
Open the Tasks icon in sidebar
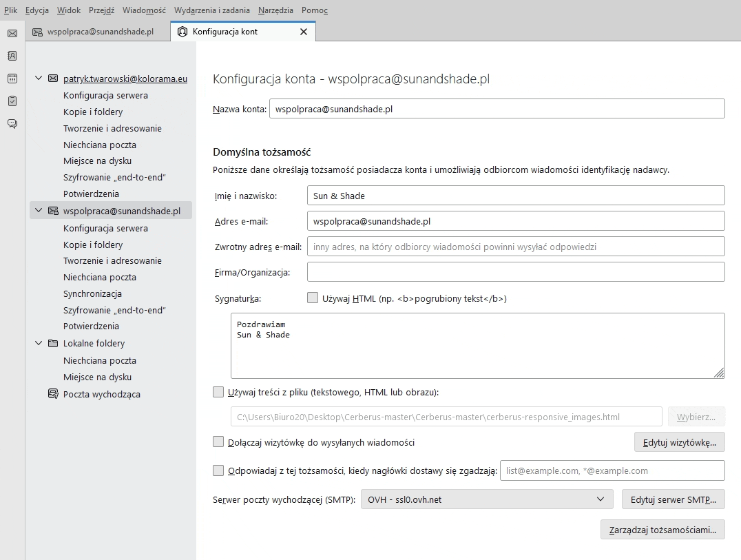(x=12, y=101)
